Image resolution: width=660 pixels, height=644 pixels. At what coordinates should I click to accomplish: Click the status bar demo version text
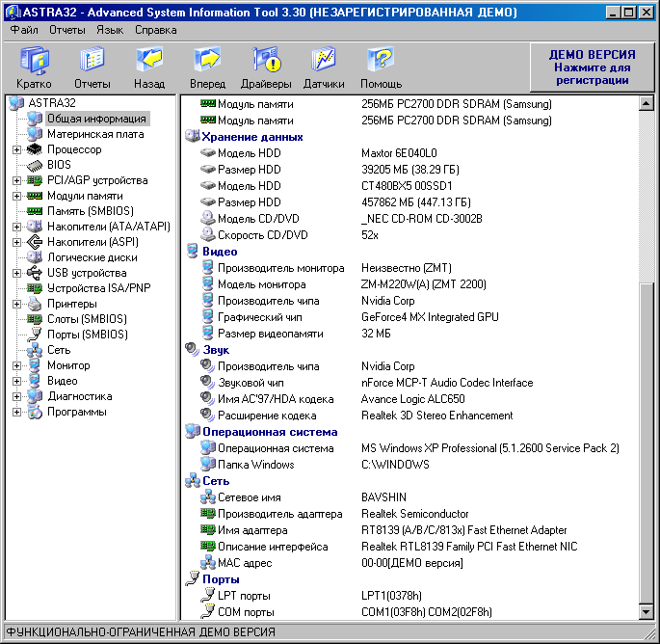(x=141, y=632)
